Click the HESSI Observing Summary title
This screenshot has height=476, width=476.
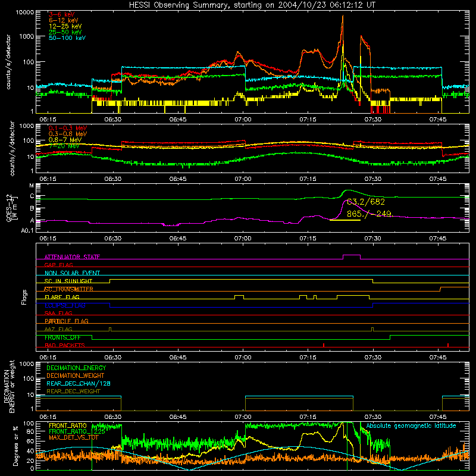coord(252,5)
